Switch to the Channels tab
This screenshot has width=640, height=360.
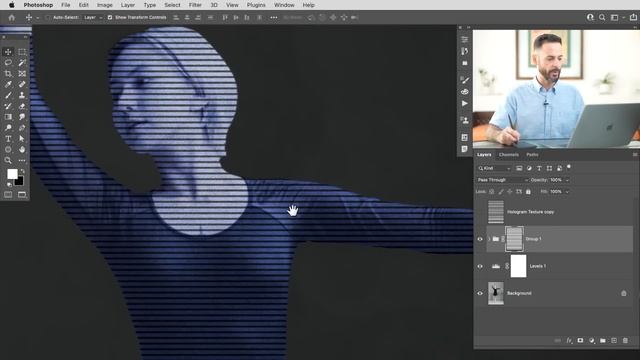(509, 155)
